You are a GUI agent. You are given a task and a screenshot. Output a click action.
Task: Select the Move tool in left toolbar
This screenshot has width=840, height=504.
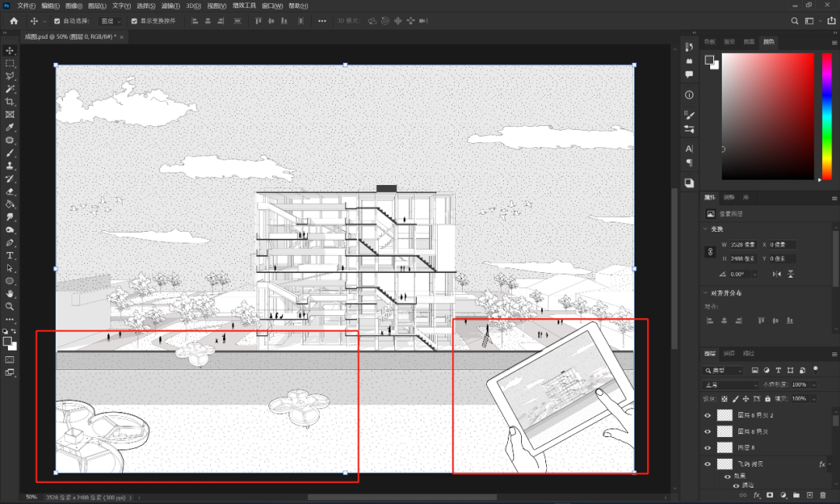click(x=9, y=51)
